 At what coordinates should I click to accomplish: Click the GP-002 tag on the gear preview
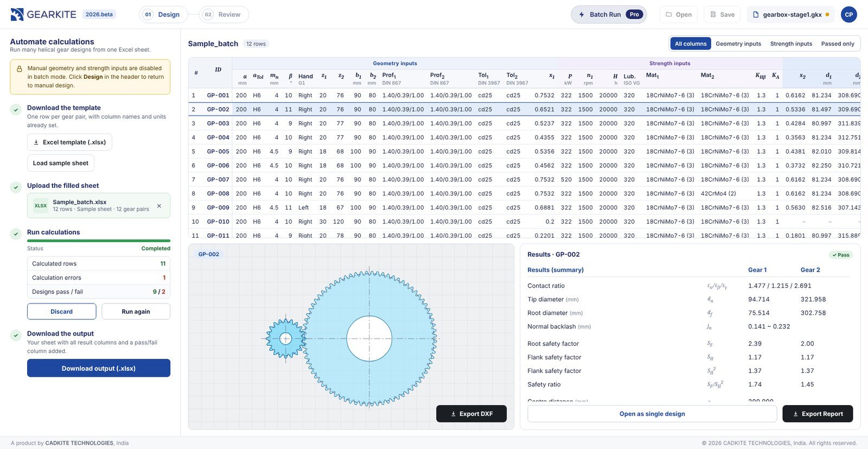209,254
